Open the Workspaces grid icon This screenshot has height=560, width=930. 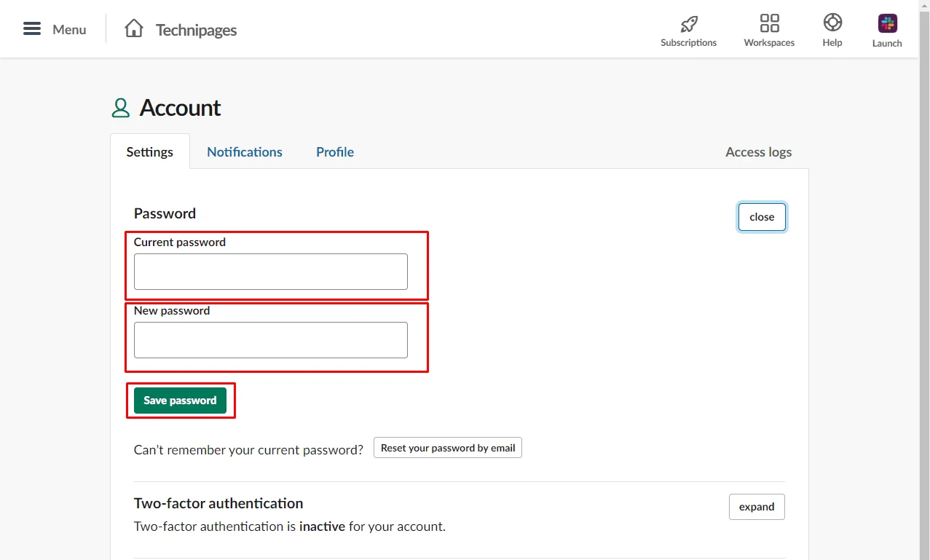pos(769,23)
